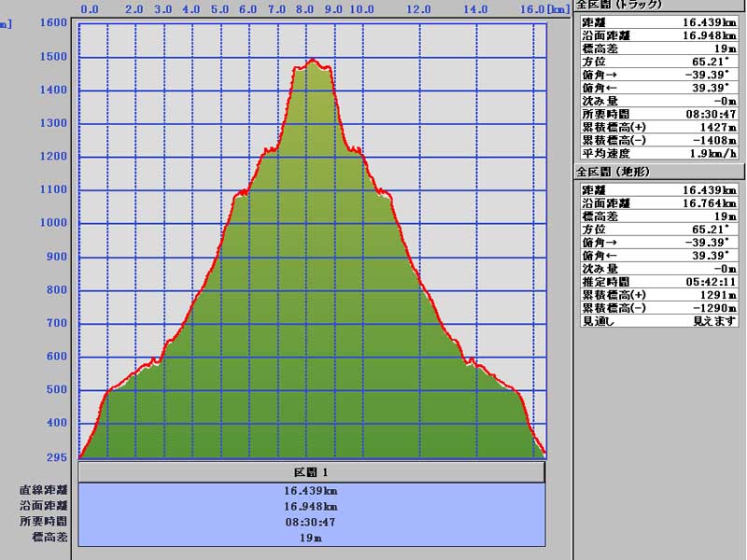Click the peak of the elevation profile
The image size is (747, 560).
click(x=313, y=61)
